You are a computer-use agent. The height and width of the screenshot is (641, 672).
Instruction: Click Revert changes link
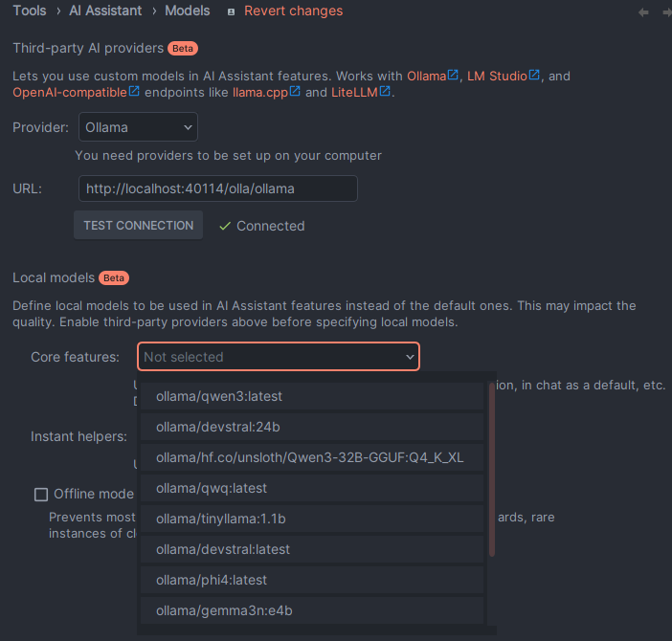294,11
